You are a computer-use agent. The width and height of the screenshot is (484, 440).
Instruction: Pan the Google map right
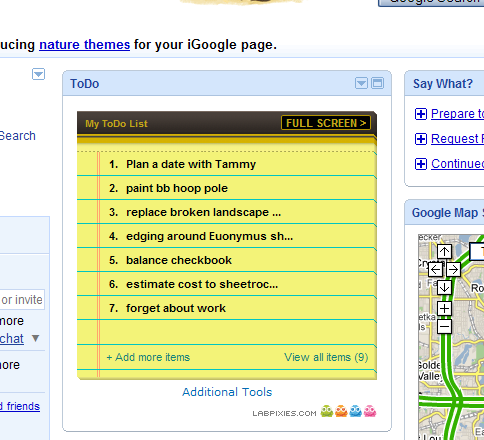453,269
